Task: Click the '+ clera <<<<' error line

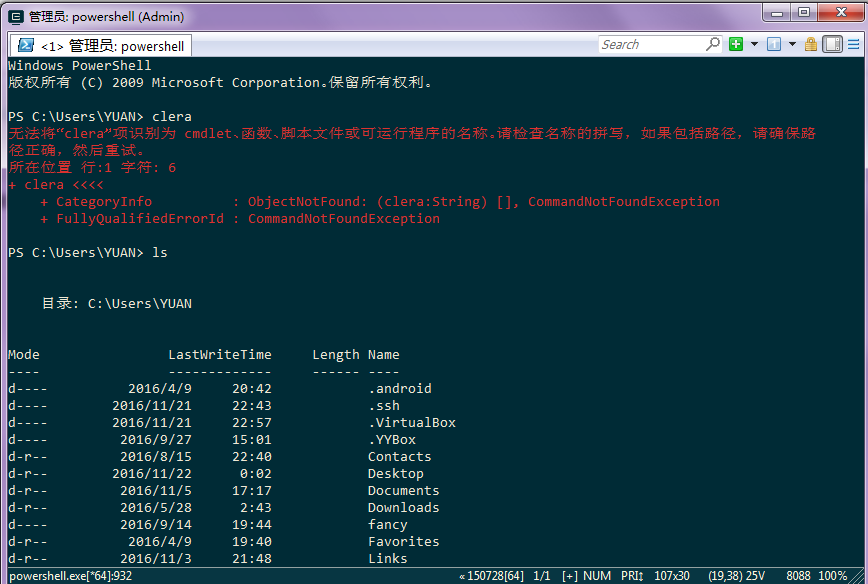Action: [55, 185]
